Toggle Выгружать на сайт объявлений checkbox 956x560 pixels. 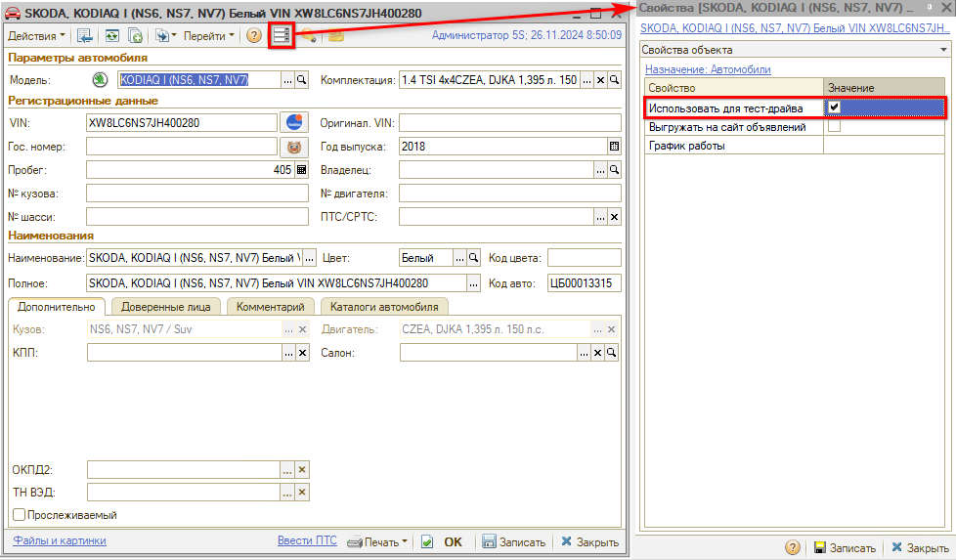834,126
